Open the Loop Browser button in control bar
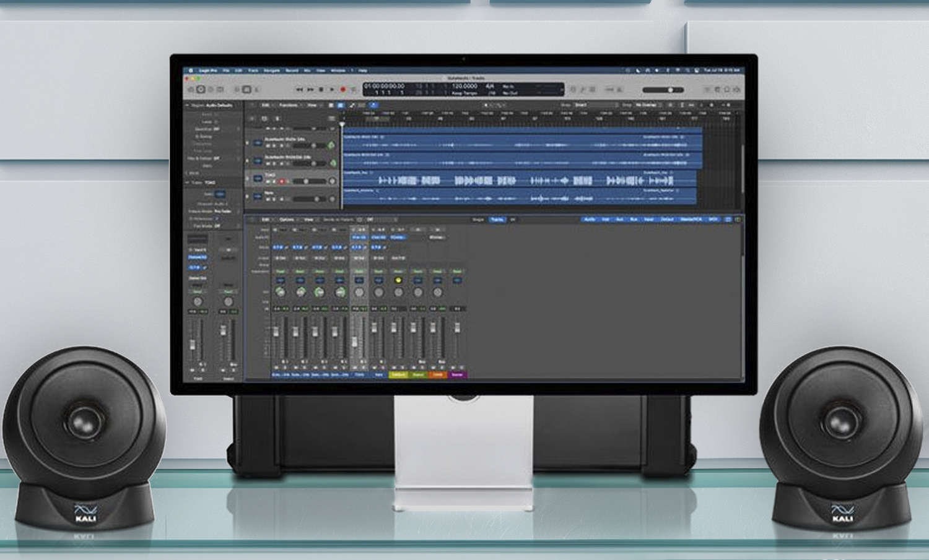Image resolution: width=929 pixels, height=560 pixels. coord(726,90)
